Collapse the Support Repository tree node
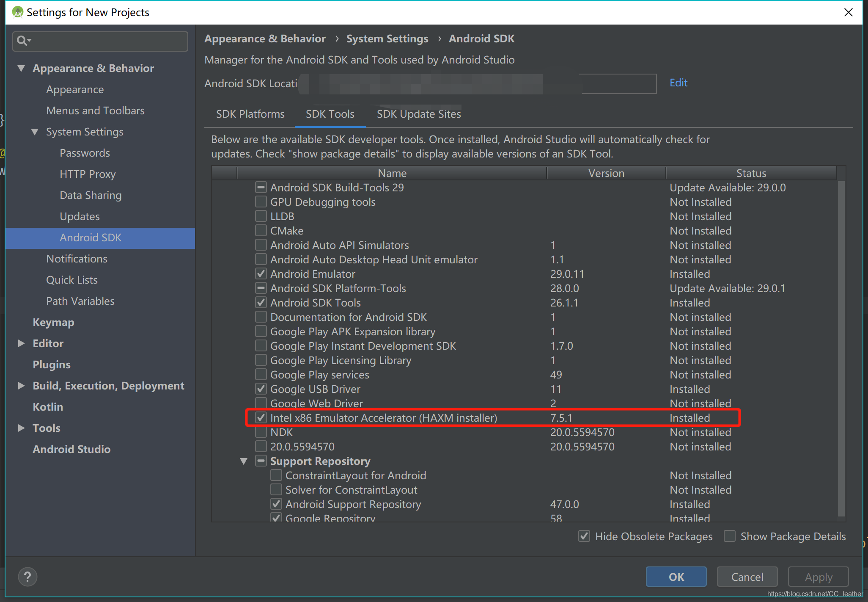Screen dimensions: 868x602 (x=244, y=461)
